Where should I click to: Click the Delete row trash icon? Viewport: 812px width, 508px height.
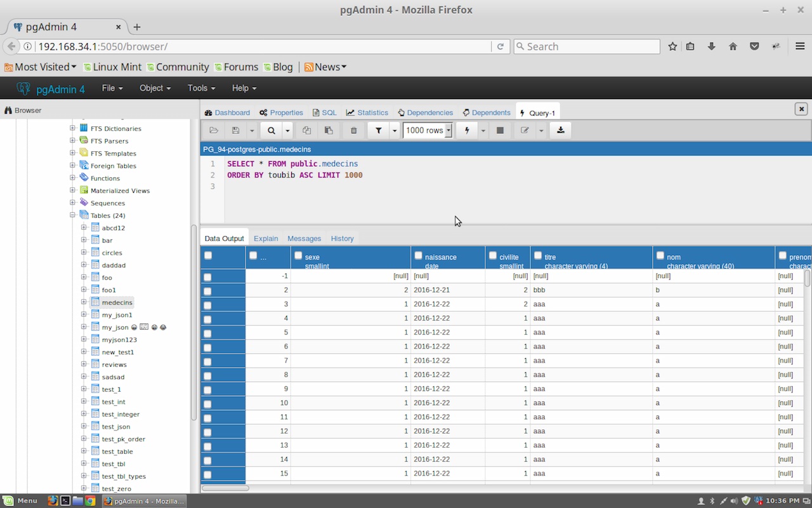354,131
